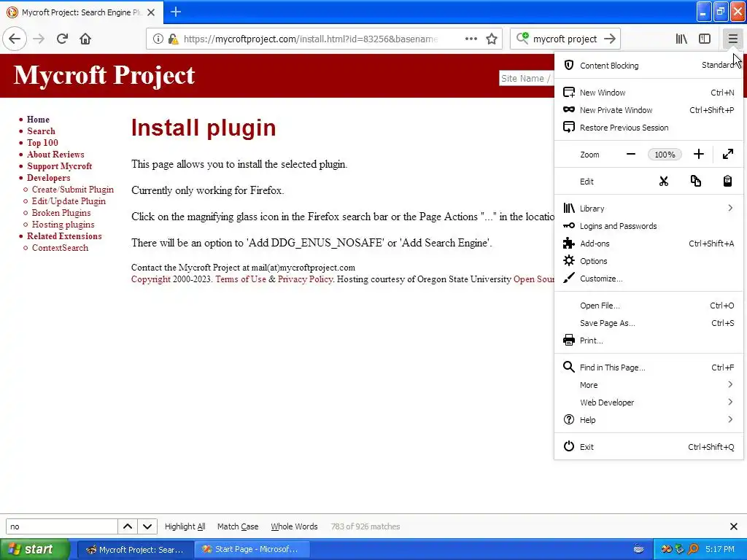Reset zoom using the 100% label
The width and height of the screenshot is (747, 560).
click(x=665, y=155)
